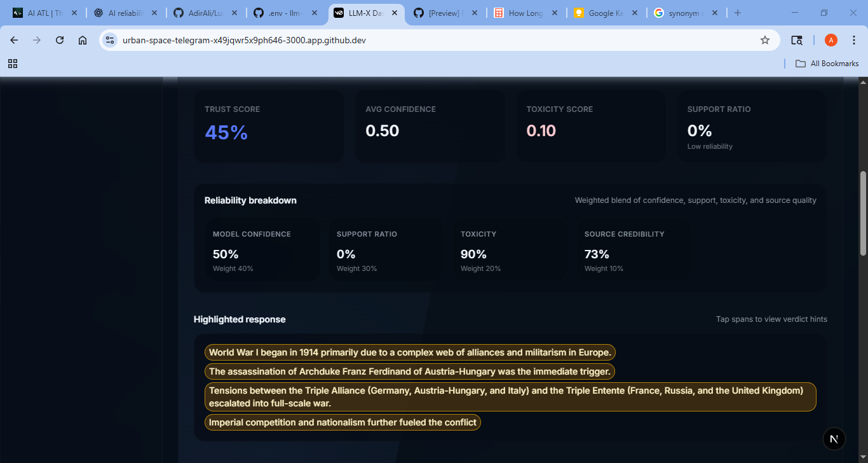This screenshot has height=463, width=868.
Task: Switch to the .env GitHub tab
Action: pyautogui.click(x=286, y=13)
